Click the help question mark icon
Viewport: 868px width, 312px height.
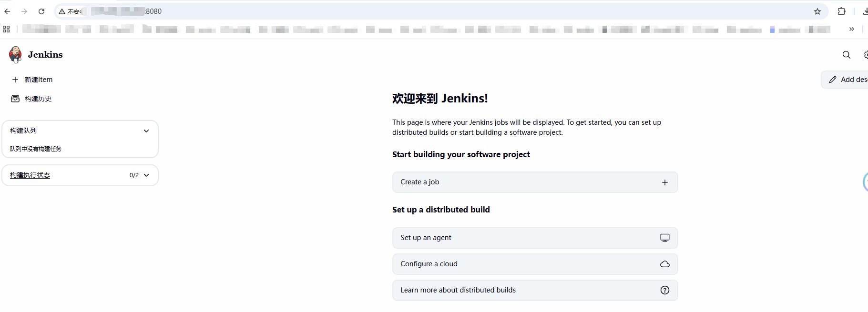tap(665, 290)
